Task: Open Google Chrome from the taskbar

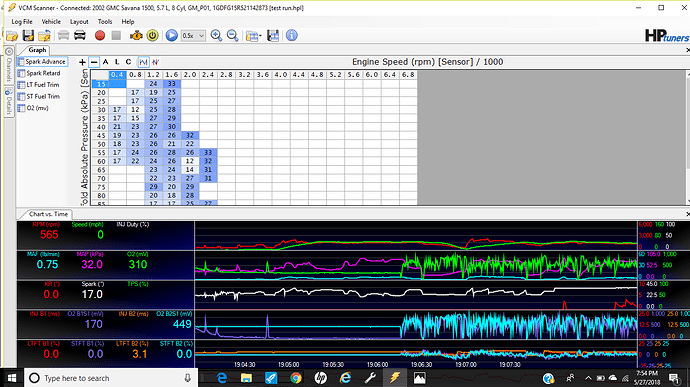Action: [x=296, y=378]
